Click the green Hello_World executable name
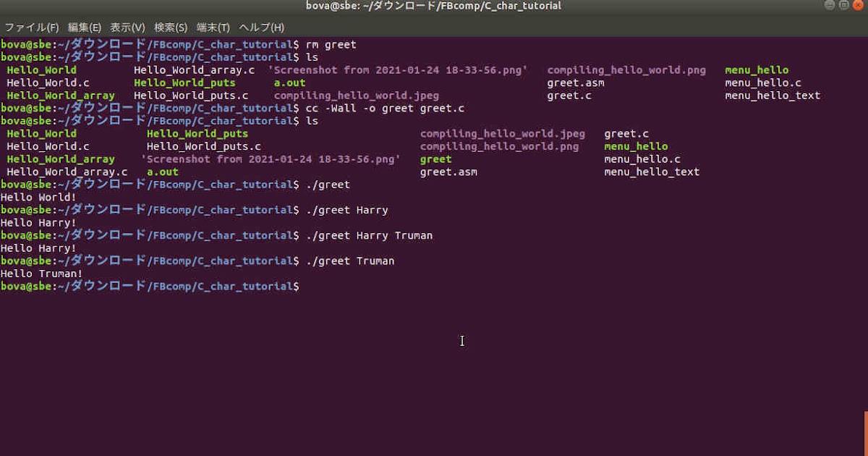Image resolution: width=868 pixels, height=456 pixels. tap(41, 133)
